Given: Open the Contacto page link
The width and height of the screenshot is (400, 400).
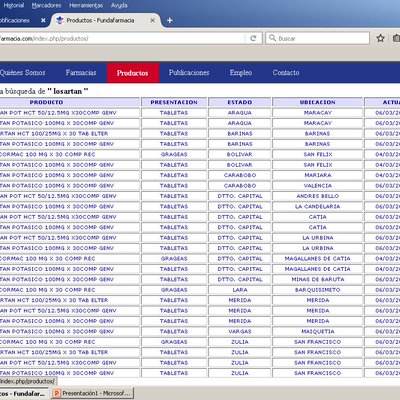Looking at the screenshot, I should [286, 73].
